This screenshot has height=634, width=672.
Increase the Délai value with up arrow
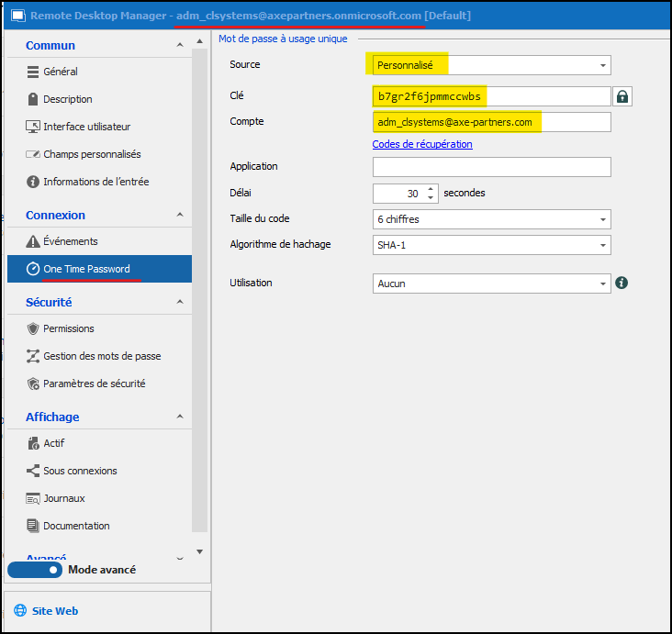pos(431,189)
